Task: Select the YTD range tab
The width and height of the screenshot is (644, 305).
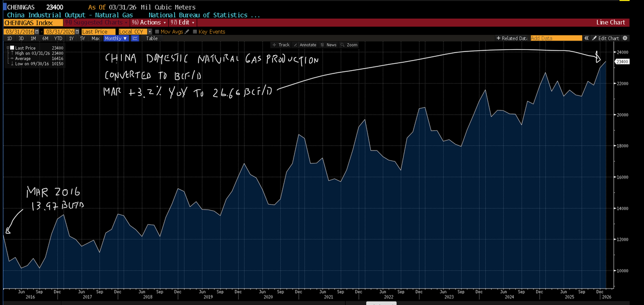Action: [58, 39]
